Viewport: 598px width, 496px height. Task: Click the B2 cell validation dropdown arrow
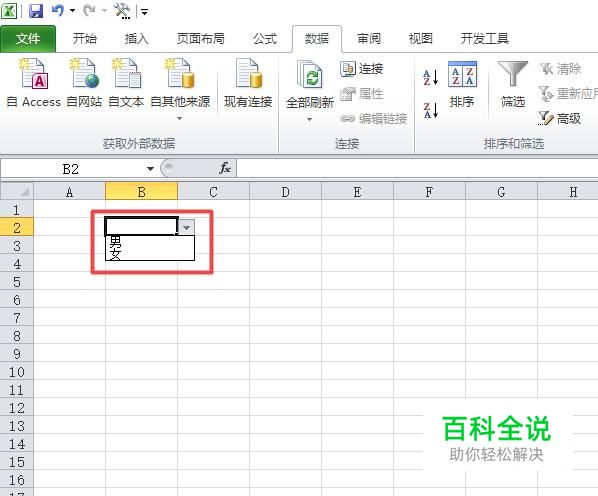click(186, 227)
